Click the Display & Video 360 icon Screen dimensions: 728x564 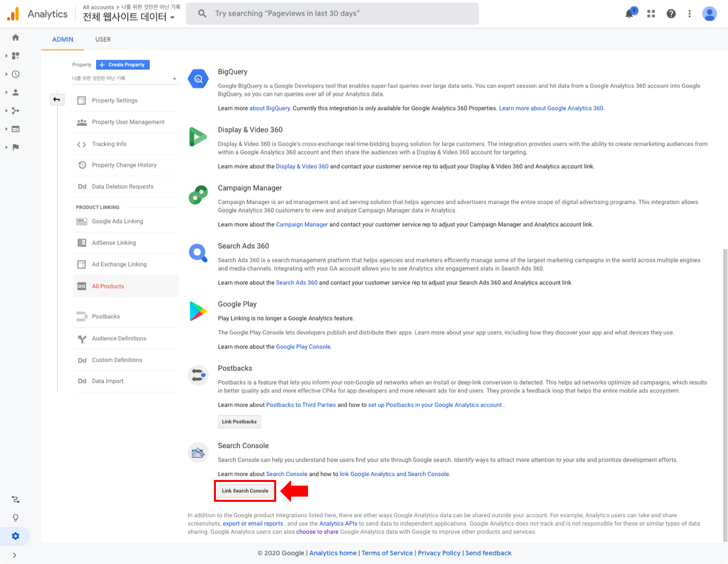tap(198, 137)
